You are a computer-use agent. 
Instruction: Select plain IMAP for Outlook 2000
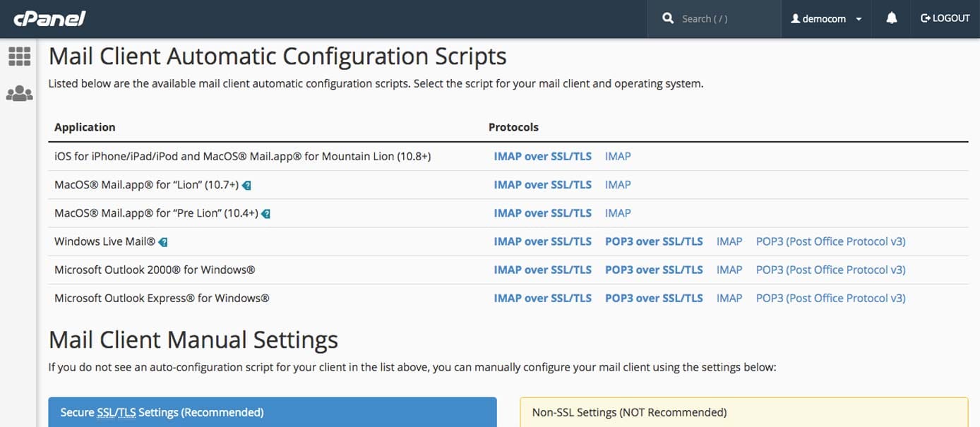tap(729, 270)
